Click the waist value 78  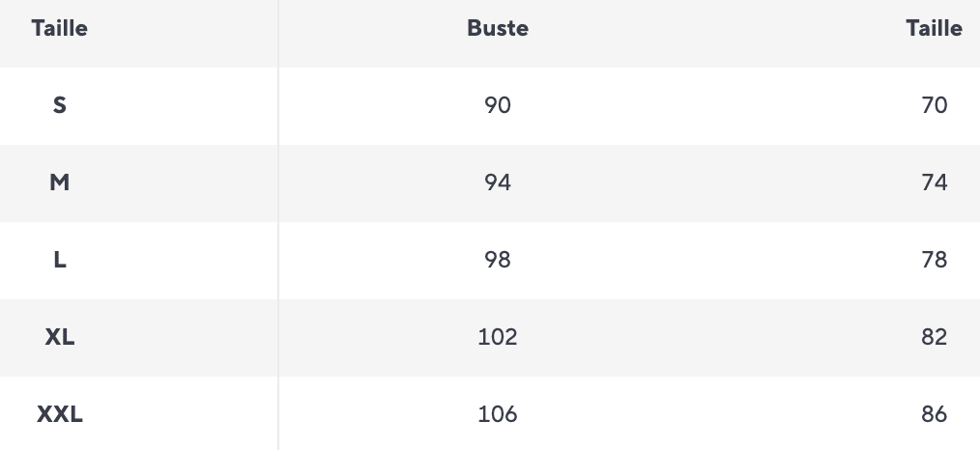[x=934, y=260]
